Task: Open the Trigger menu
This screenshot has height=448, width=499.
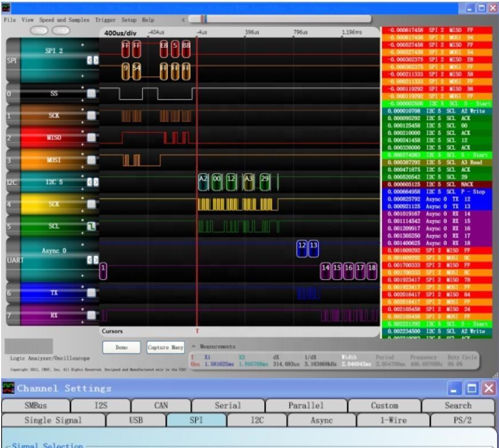Action: [105, 20]
